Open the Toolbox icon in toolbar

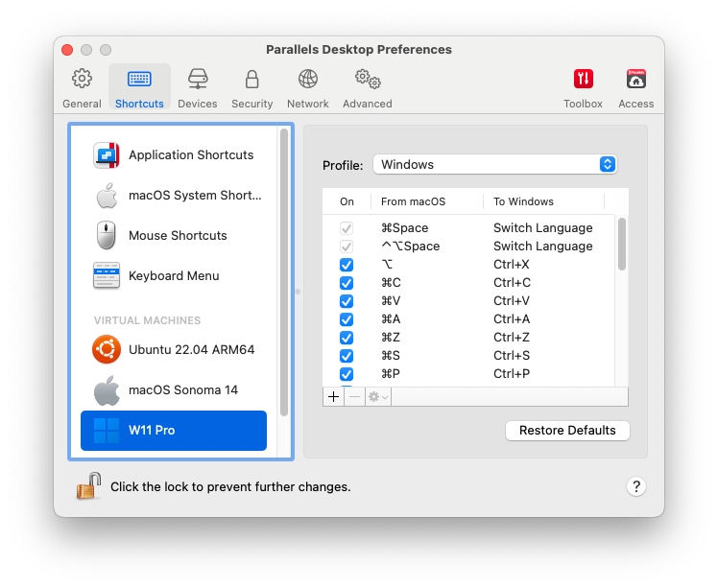583,86
